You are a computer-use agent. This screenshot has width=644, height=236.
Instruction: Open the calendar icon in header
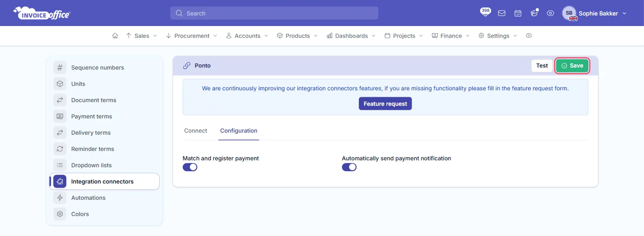point(518,13)
